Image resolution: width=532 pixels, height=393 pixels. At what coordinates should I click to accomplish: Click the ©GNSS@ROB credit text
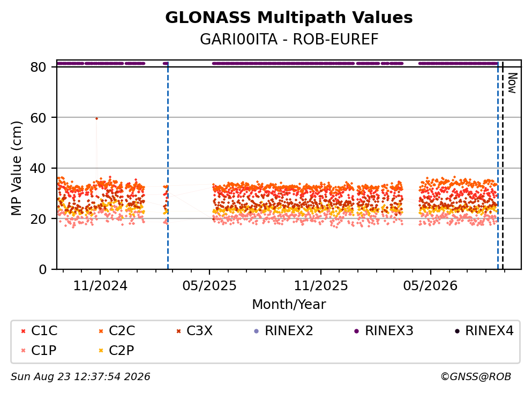[476, 377]
